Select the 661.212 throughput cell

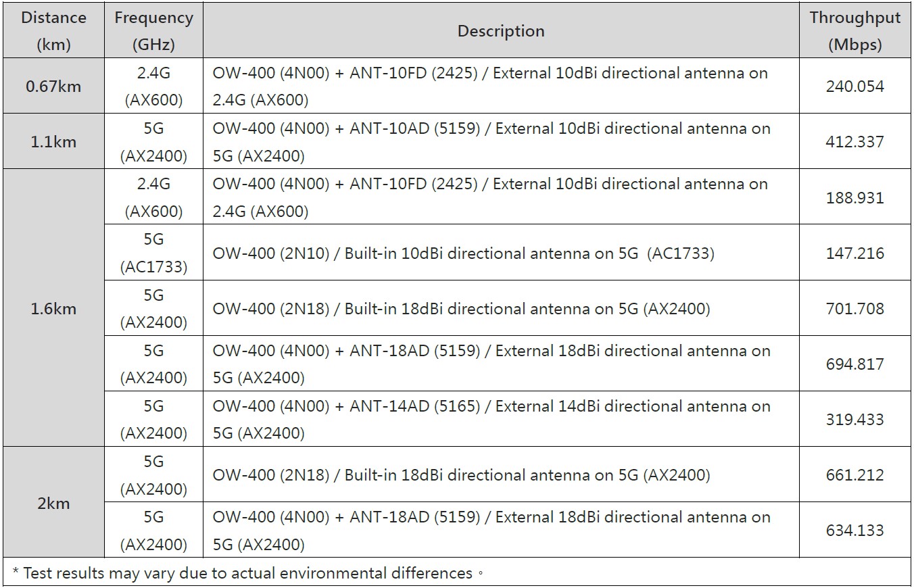point(855,475)
